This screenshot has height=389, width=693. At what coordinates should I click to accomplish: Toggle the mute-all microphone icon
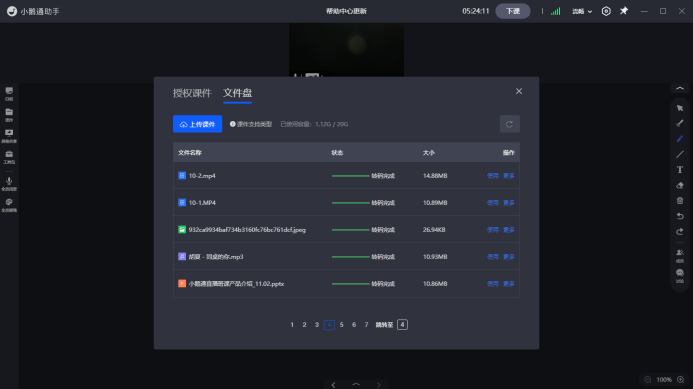click(x=9, y=183)
